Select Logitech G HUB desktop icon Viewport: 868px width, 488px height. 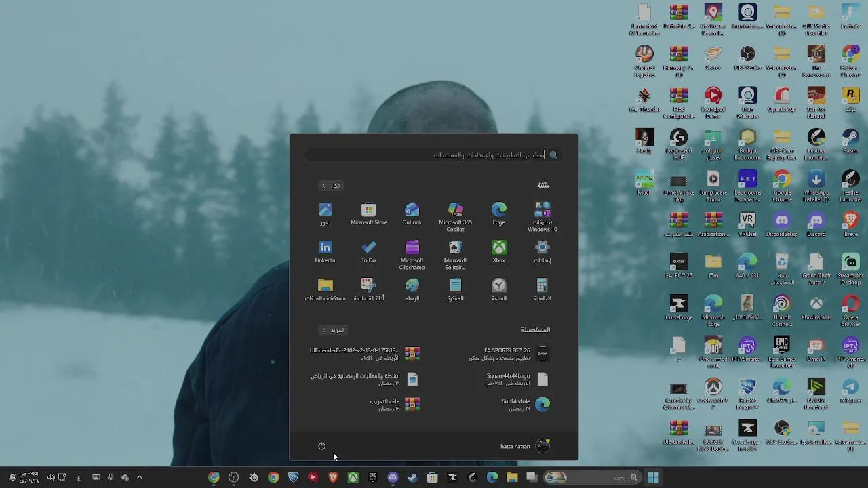point(679,144)
